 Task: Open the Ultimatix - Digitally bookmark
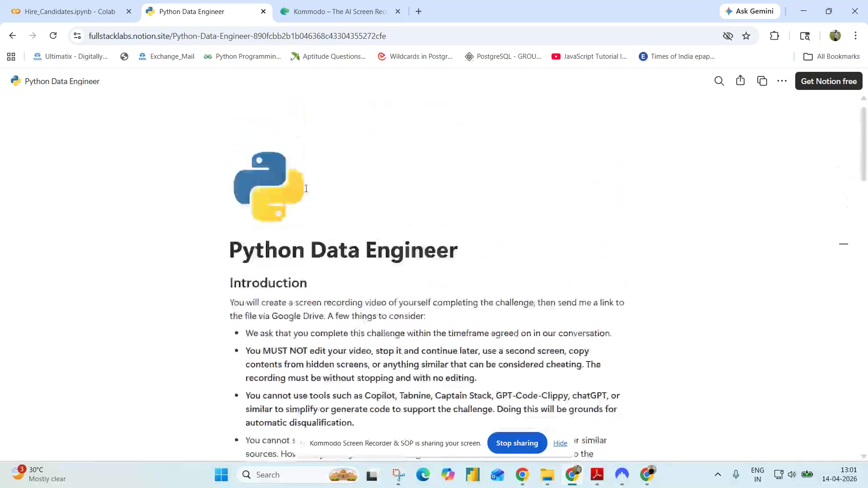pos(71,56)
